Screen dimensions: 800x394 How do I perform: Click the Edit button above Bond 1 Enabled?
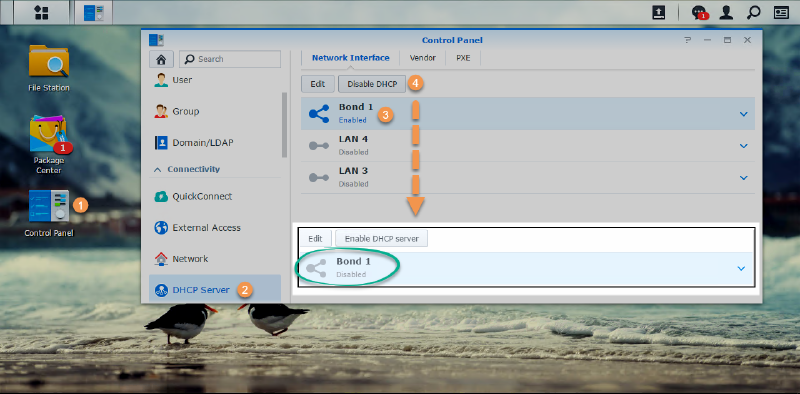click(x=318, y=84)
